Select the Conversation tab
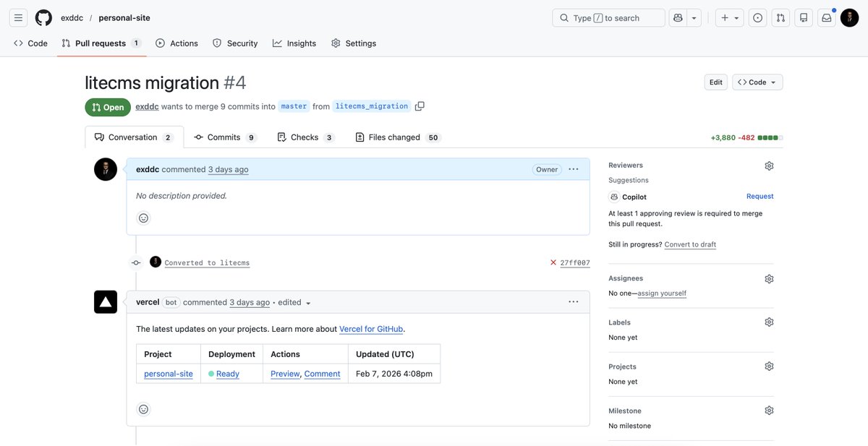 pyautogui.click(x=134, y=137)
